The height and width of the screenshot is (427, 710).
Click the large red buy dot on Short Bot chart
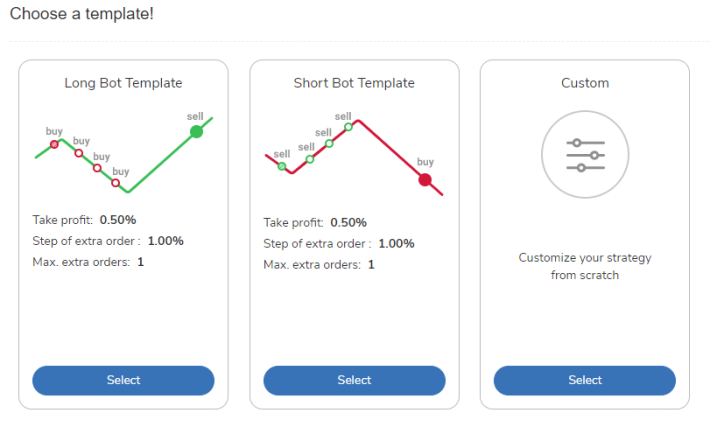click(x=425, y=180)
